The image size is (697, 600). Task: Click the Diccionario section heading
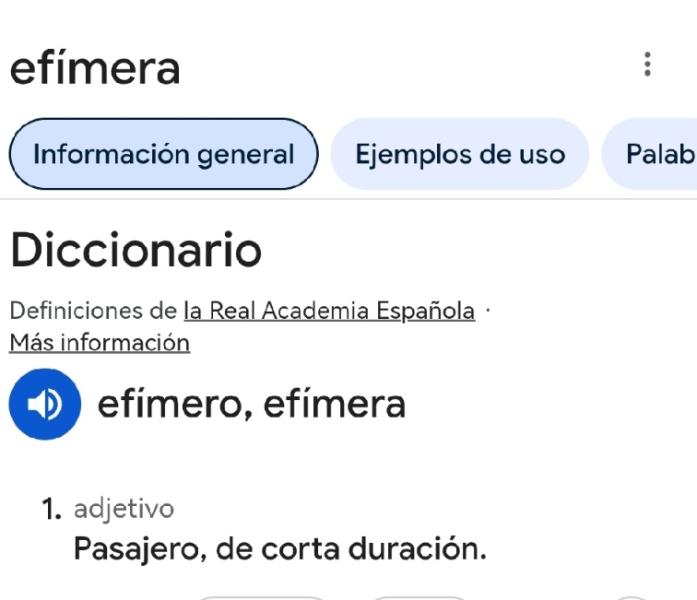coord(136,250)
